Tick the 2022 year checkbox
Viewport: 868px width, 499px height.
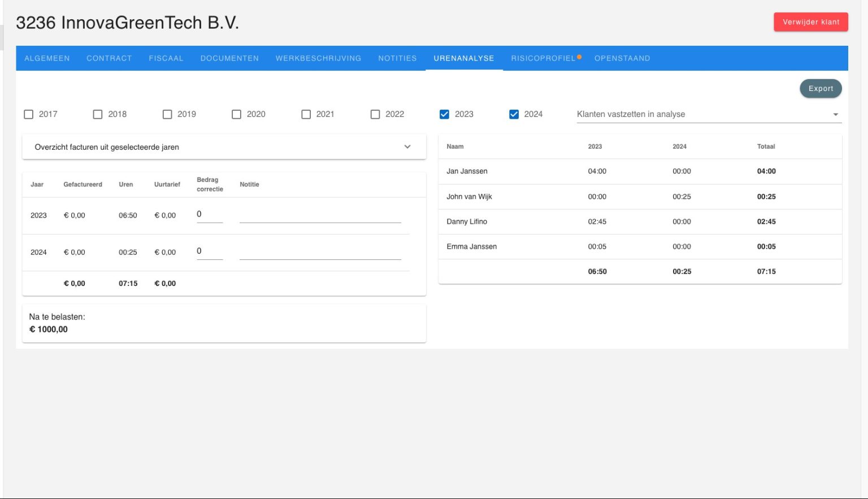click(x=375, y=114)
